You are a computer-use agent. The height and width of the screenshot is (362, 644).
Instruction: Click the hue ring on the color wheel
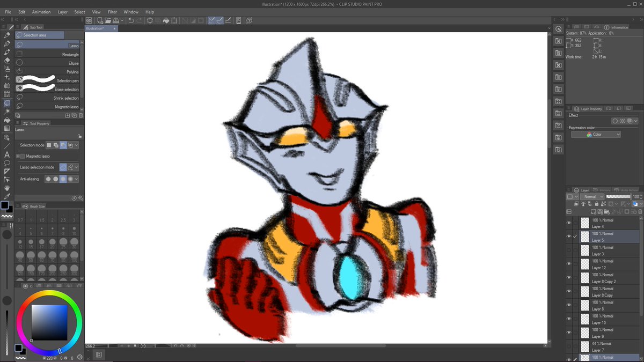pos(49,293)
